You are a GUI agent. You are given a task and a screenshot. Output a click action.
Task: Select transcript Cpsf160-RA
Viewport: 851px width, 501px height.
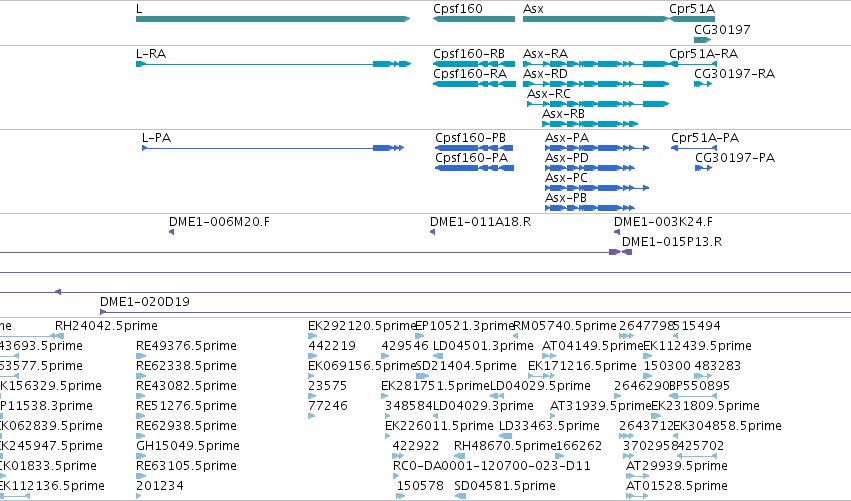(x=474, y=84)
